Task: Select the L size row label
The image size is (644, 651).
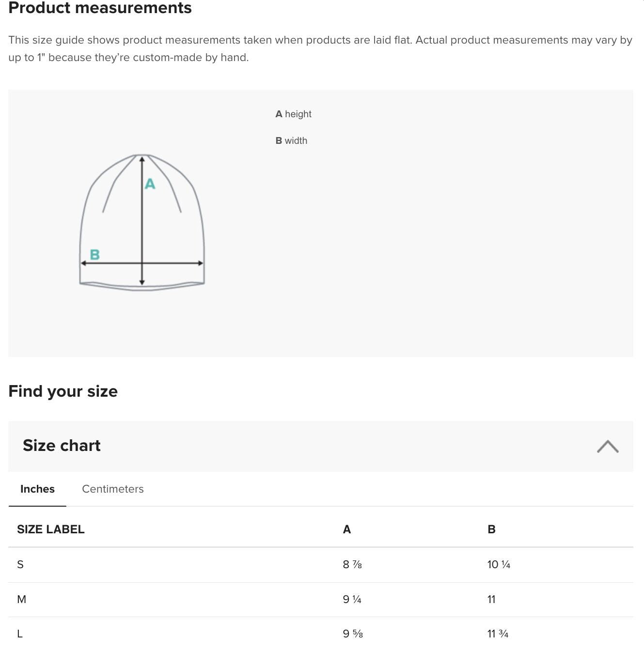Action: point(20,634)
